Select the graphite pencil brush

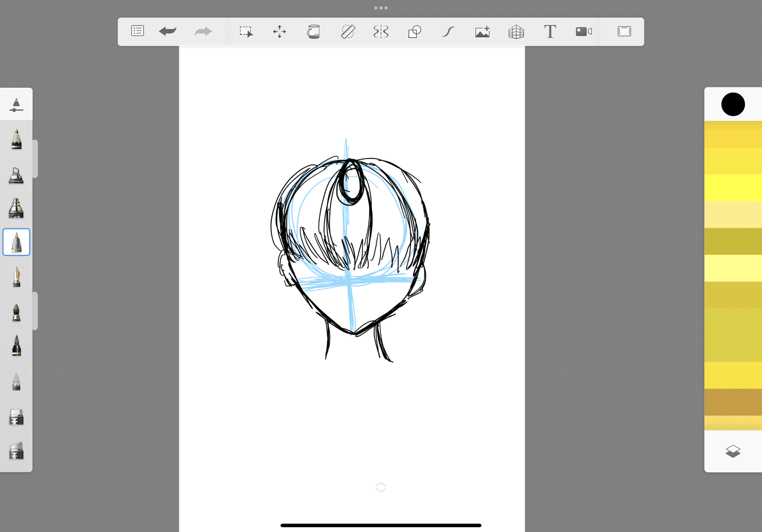coord(16,138)
